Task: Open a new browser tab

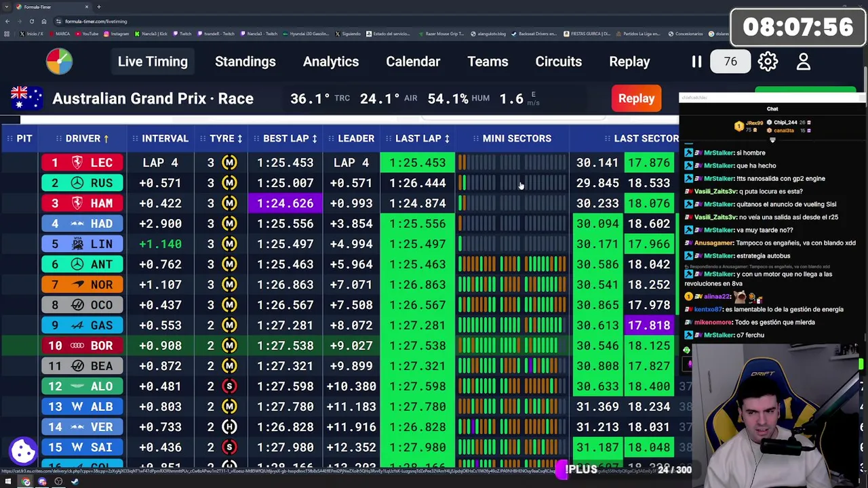Action: [x=99, y=7]
